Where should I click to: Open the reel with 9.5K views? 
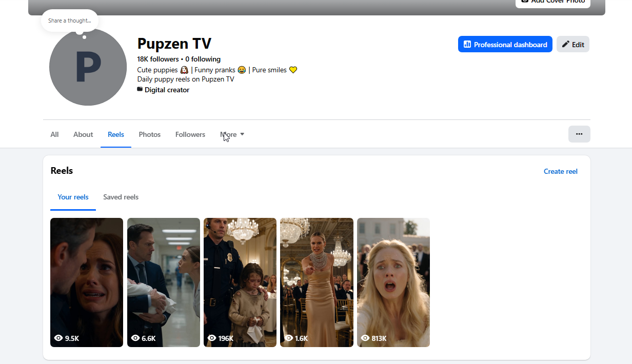pos(87,282)
